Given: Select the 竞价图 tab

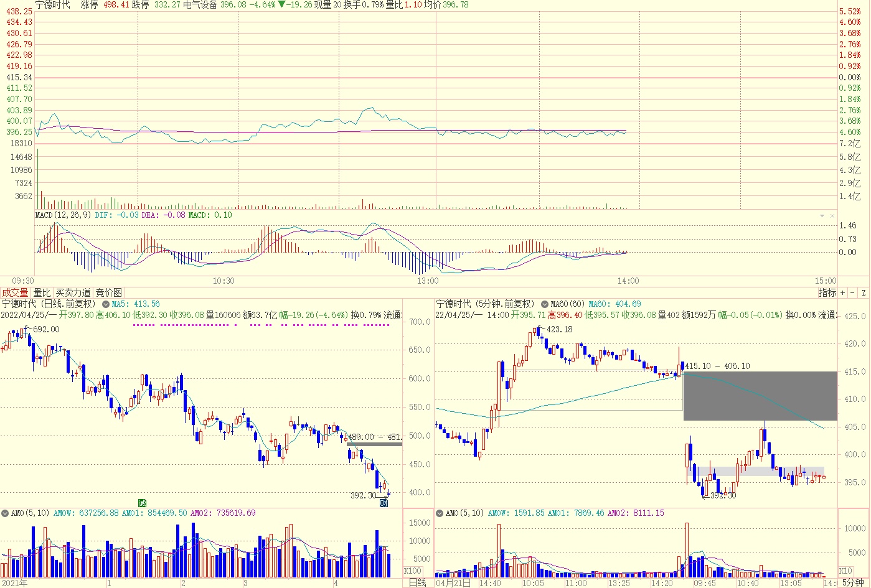Looking at the screenshot, I should click(x=109, y=292).
